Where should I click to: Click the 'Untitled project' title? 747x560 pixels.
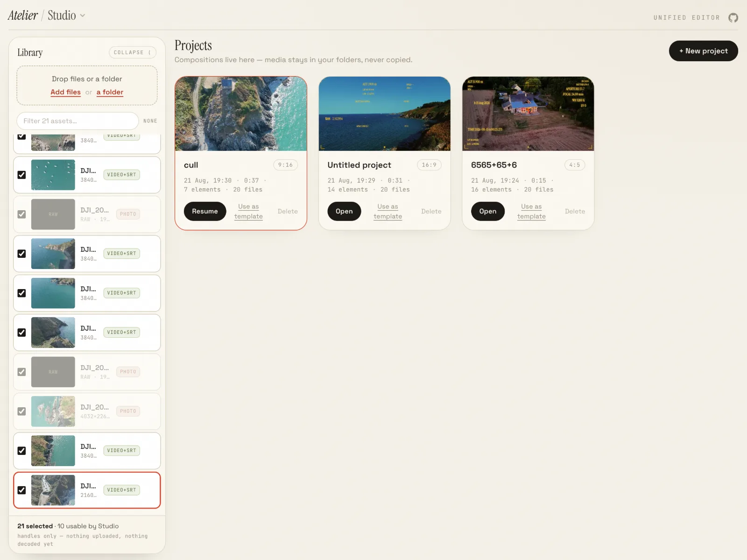pyautogui.click(x=359, y=165)
